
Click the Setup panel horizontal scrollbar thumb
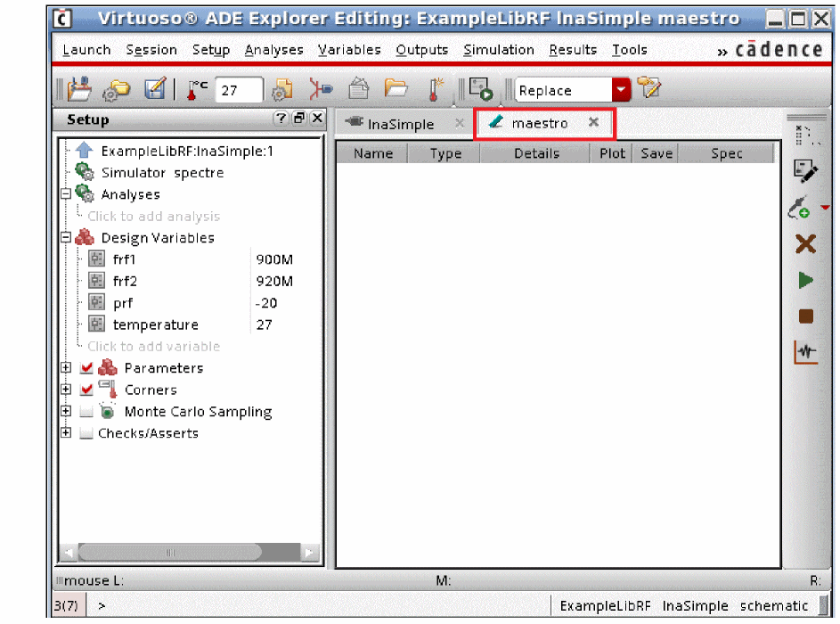click(x=170, y=552)
